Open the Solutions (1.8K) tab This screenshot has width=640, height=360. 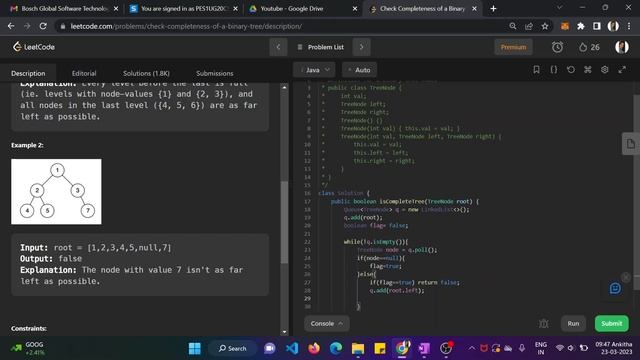click(146, 73)
